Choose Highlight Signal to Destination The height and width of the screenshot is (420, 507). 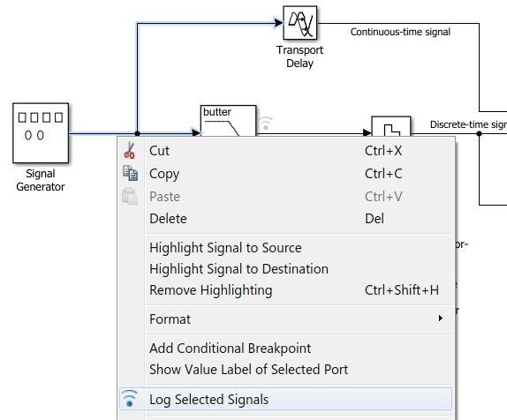[x=285, y=269]
